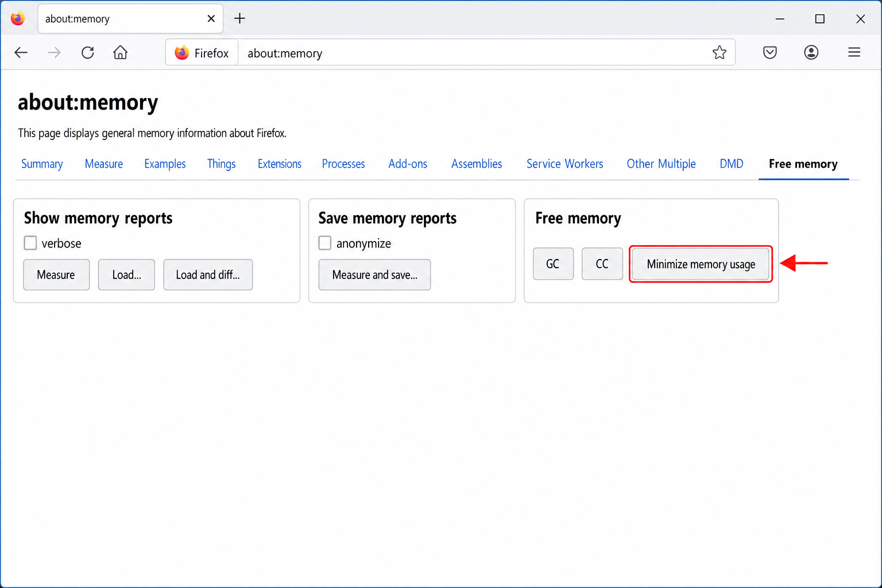
Task: Open a new tab with plus icon
Action: pos(239,18)
